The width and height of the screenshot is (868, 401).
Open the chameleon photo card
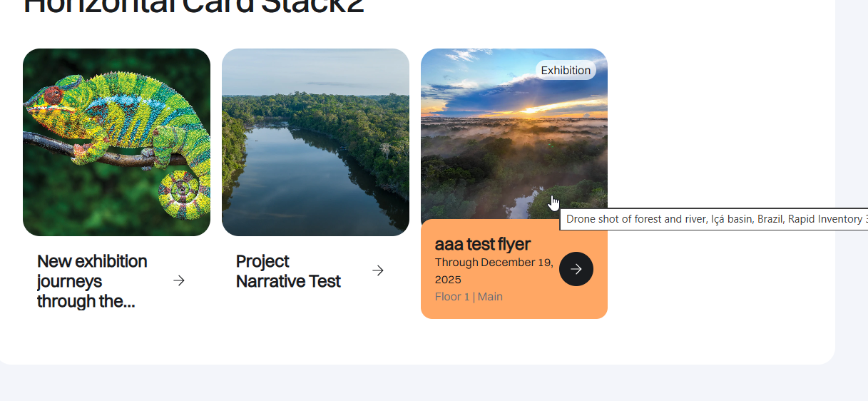click(x=116, y=142)
